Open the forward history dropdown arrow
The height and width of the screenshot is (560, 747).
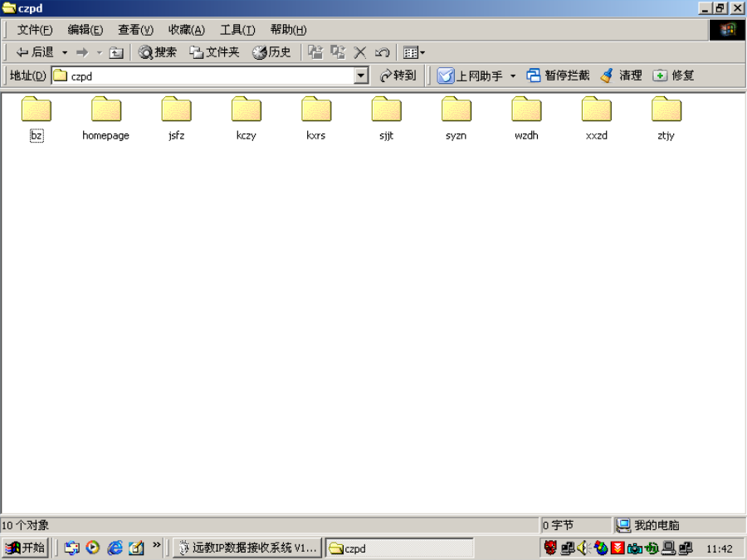pos(100,52)
